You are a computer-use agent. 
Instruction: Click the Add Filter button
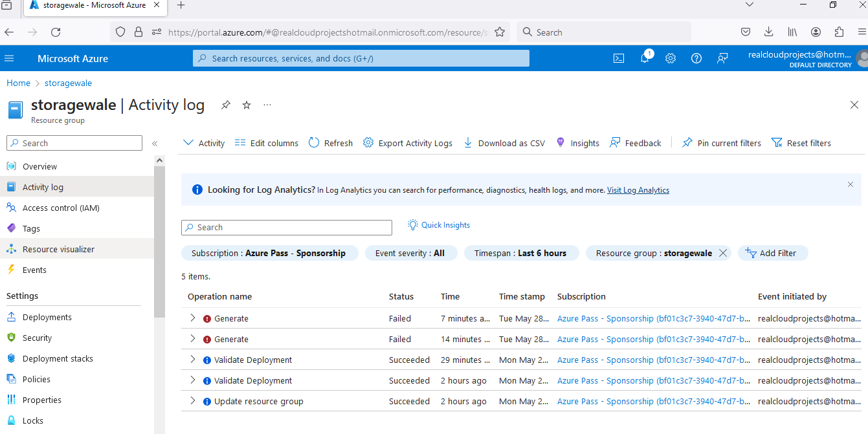pyautogui.click(x=772, y=253)
